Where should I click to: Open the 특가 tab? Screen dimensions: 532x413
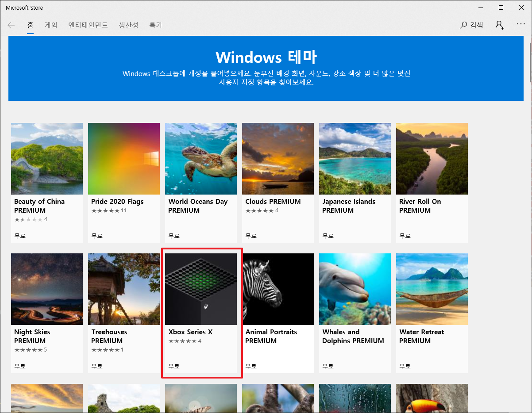tap(156, 25)
